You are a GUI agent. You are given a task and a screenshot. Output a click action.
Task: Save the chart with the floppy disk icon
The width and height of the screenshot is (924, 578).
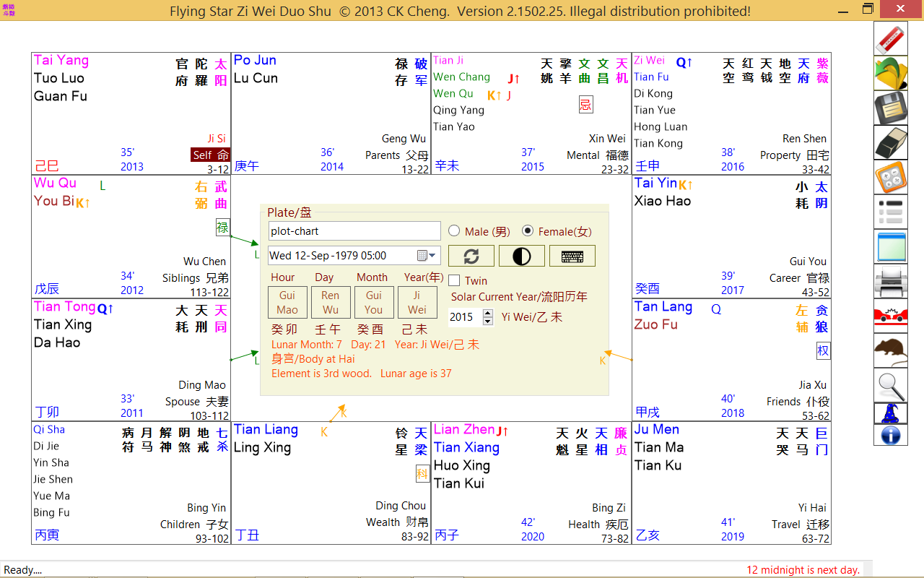click(890, 108)
